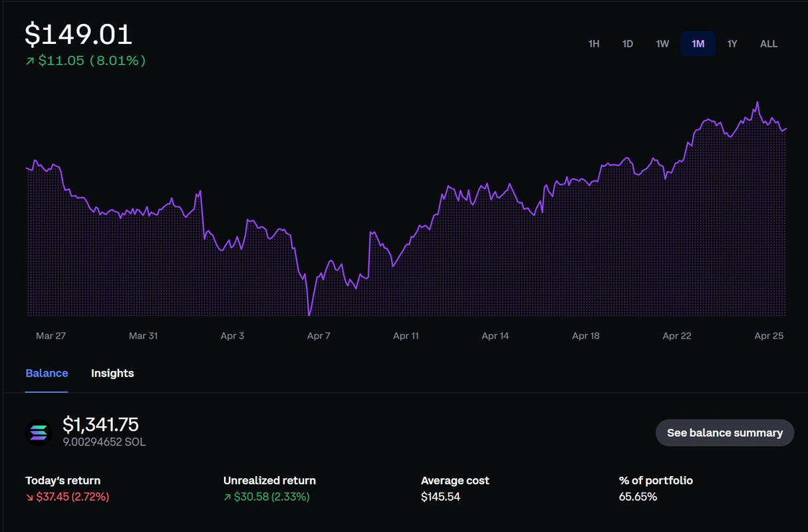Click the Apr 3 axis label
This screenshot has height=532, width=808.
[232, 336]
